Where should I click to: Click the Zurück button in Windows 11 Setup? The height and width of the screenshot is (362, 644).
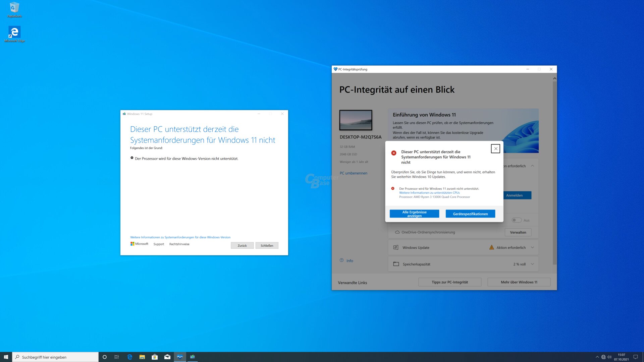(x=242, y=246)
